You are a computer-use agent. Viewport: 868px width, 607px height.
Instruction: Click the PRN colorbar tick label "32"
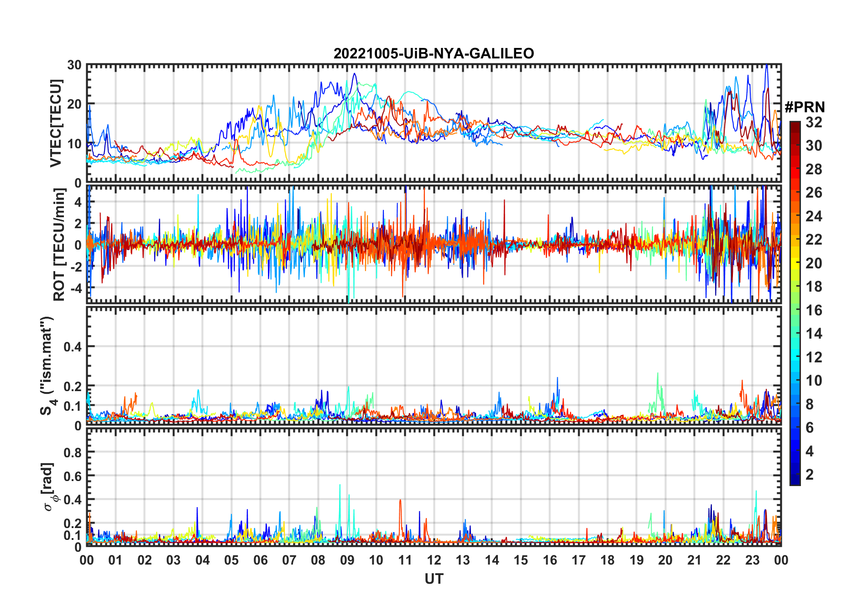814,122
